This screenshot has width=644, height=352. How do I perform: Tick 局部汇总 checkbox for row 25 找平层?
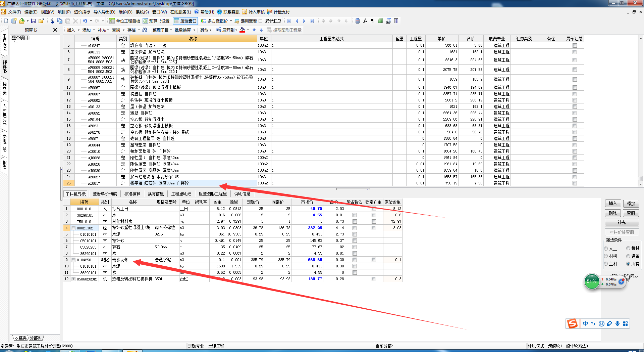tap(575, 183)
